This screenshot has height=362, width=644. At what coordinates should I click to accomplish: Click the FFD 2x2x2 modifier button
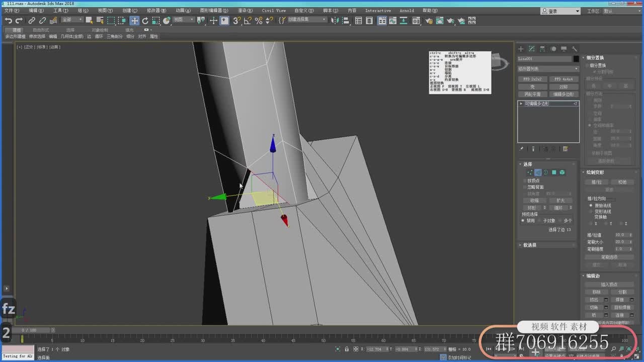pos(532,79)
